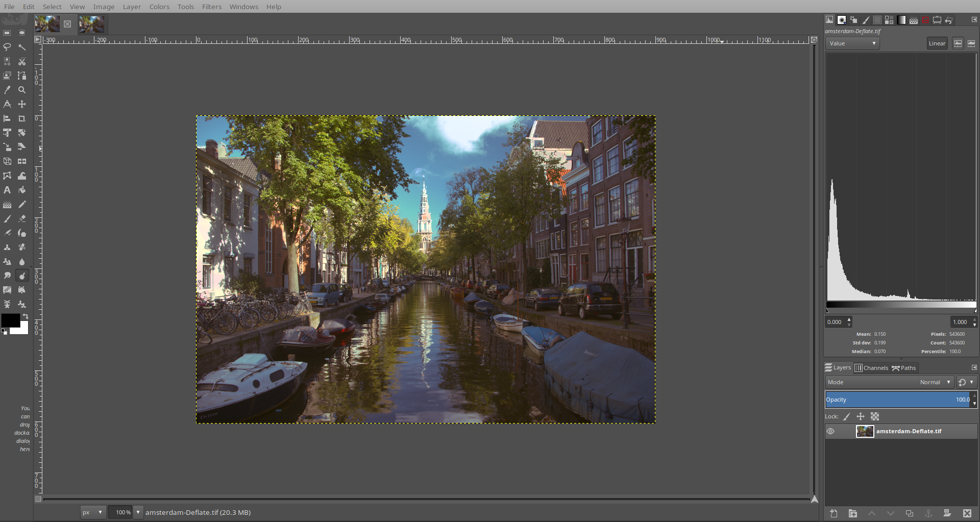Choose the Eraser tool

coord(22,218)
